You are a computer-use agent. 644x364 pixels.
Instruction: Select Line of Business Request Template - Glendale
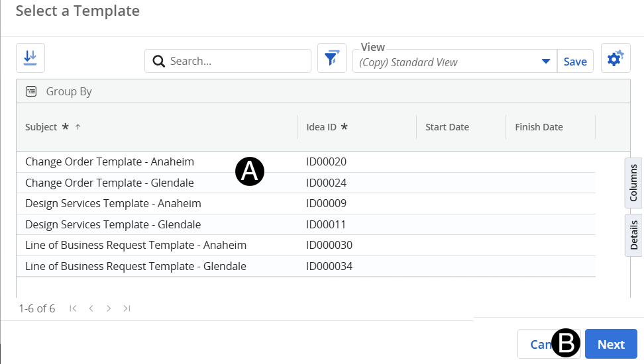(x=135, y=266)
